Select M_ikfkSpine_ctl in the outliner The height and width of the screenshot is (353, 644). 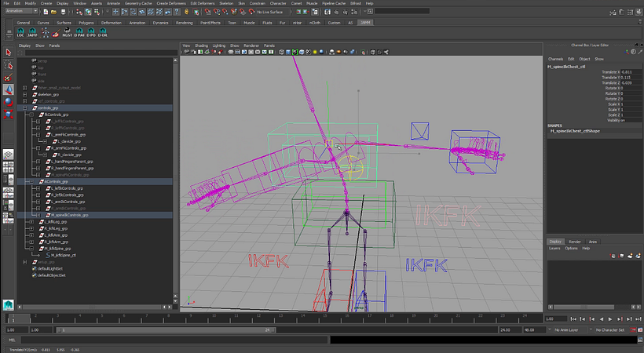(x=63, y=255)
